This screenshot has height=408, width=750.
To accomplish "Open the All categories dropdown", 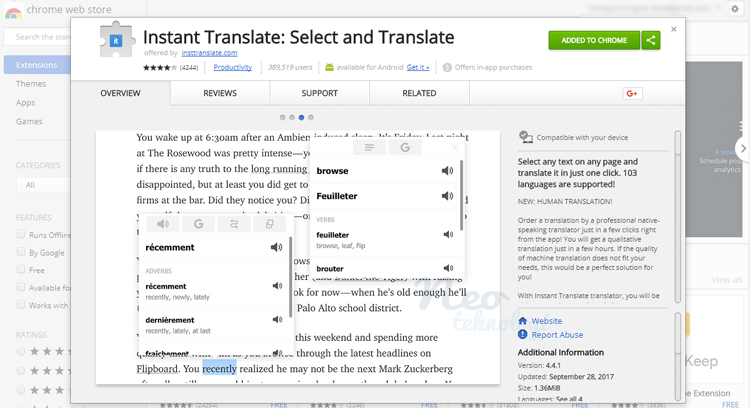I will (44, 185).
